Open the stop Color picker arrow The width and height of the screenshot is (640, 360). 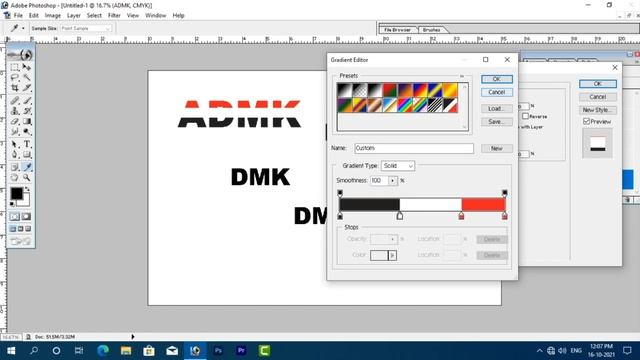click(x=393, y=255)
